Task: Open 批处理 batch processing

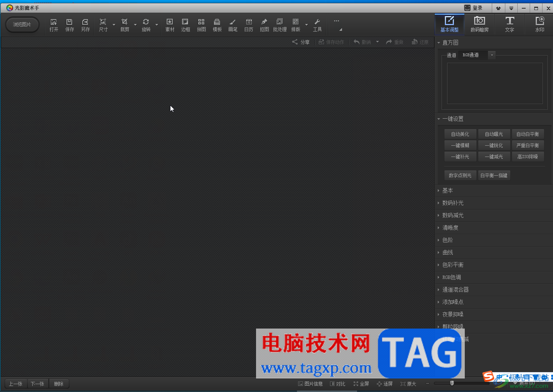Action: (x=280, y=25)
